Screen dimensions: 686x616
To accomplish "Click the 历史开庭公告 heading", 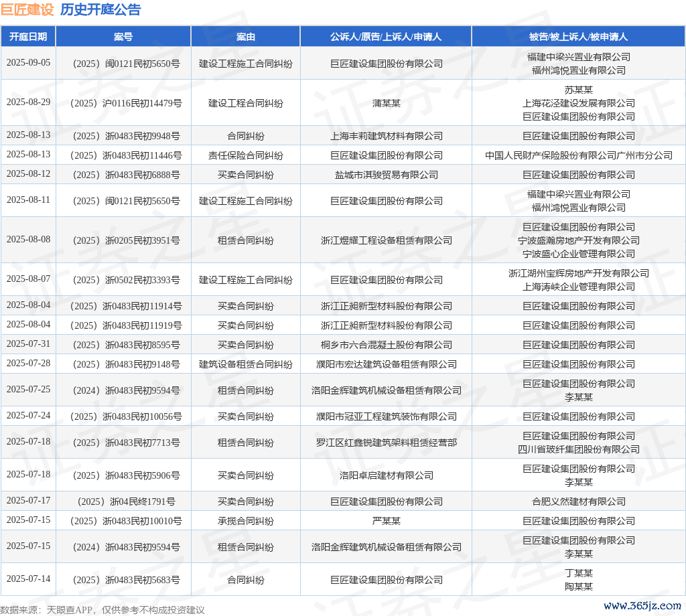I will 100,9.
